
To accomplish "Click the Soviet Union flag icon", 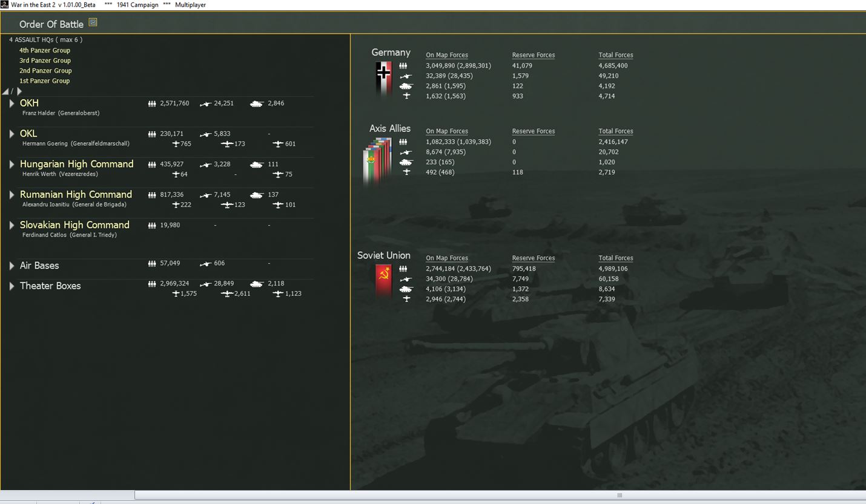I will [x=383, y=281].
